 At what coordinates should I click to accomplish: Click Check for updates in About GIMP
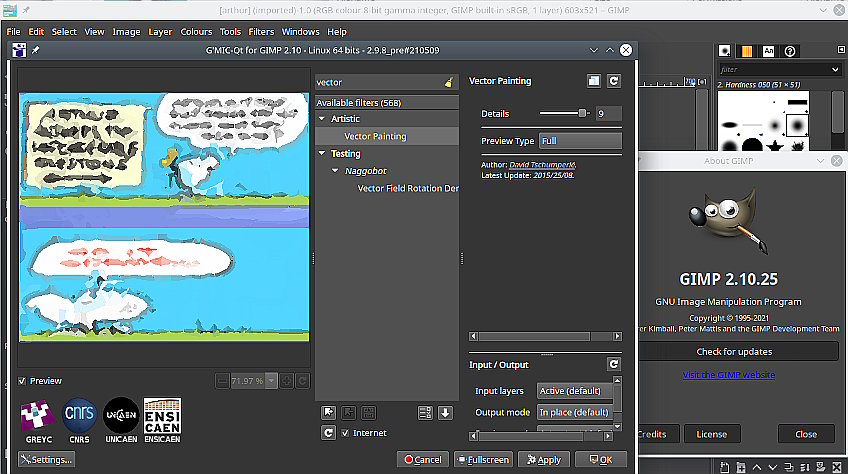pyautogui.click(x=734, y=352)
